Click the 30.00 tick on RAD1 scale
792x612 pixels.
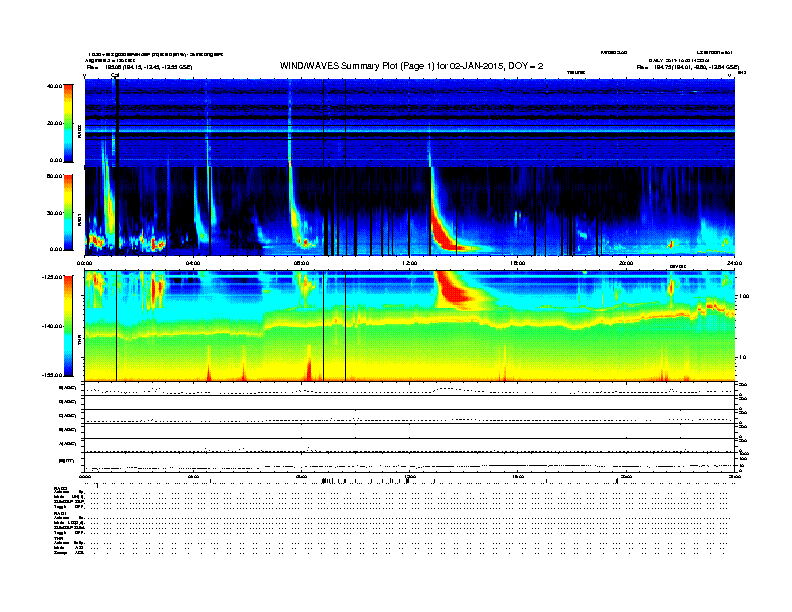click(54, 213)
